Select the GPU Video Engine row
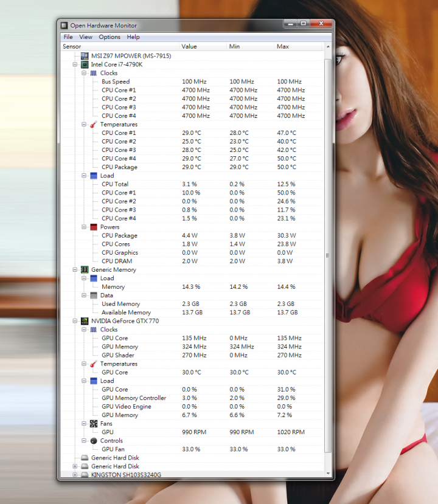Screen dimensions: 438x504 (x=192, y=407)
